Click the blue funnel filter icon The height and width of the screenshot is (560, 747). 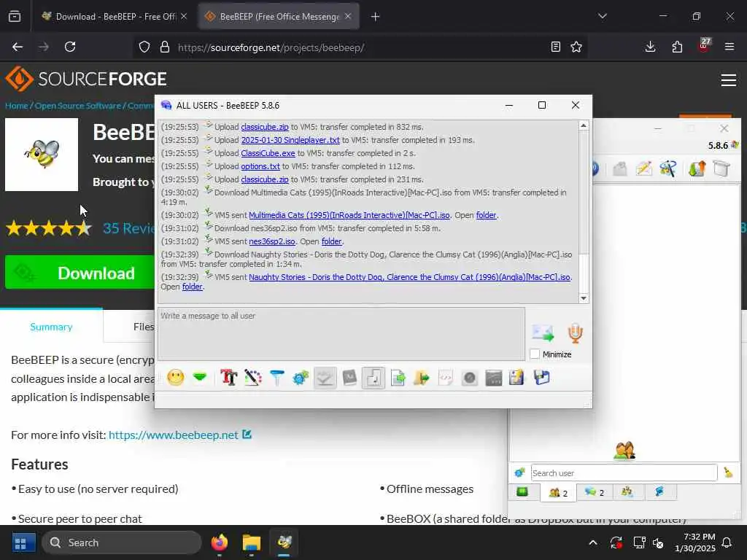click(276, 378)
